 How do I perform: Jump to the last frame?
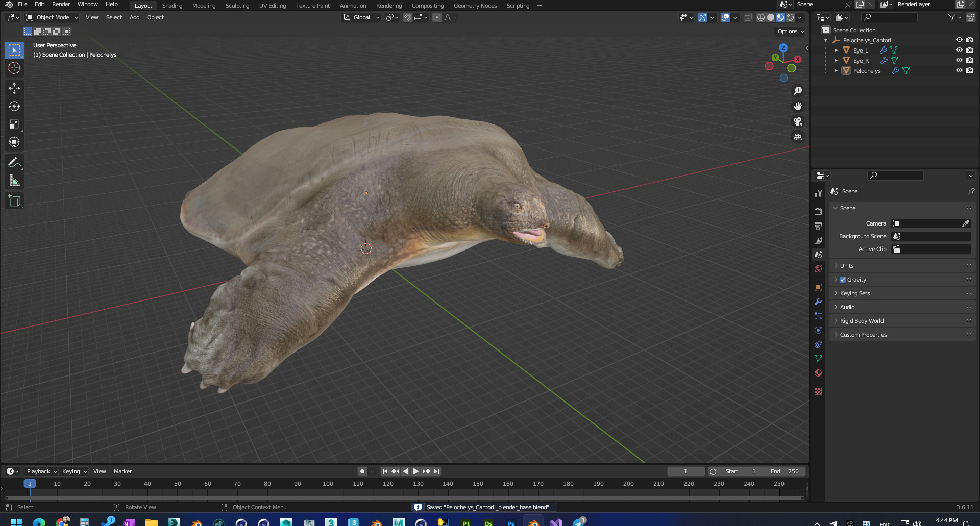(437, 471)
